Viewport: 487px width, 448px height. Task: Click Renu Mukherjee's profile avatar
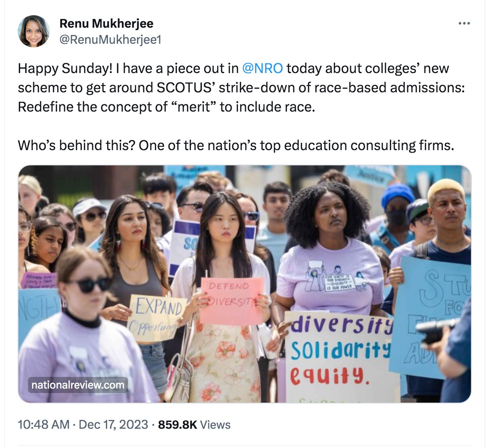(34, 31)
